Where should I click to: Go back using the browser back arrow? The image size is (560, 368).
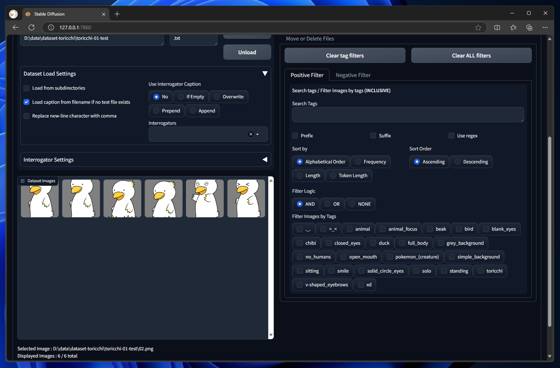(15, 28)
